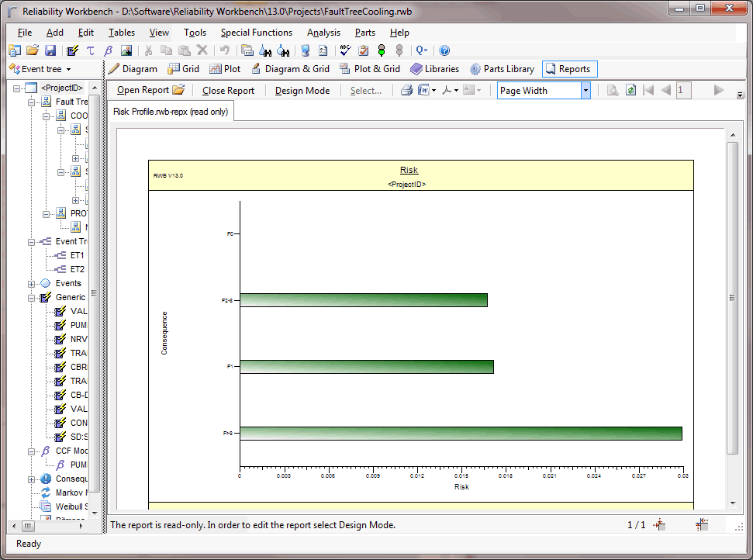753x560 pixels.
Task: Open the Page Width zoom dropdown
Action: [x=586, y=90]
